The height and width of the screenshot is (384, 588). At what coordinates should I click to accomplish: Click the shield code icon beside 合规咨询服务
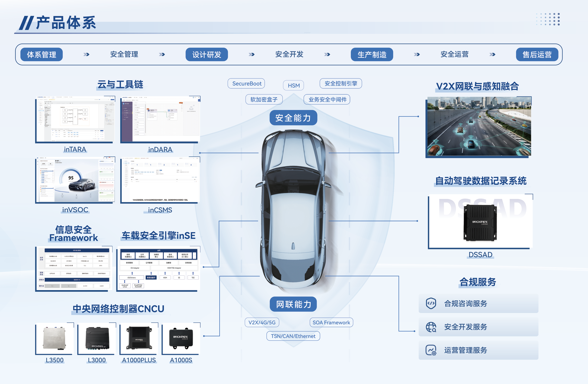(x=431, y=303)
